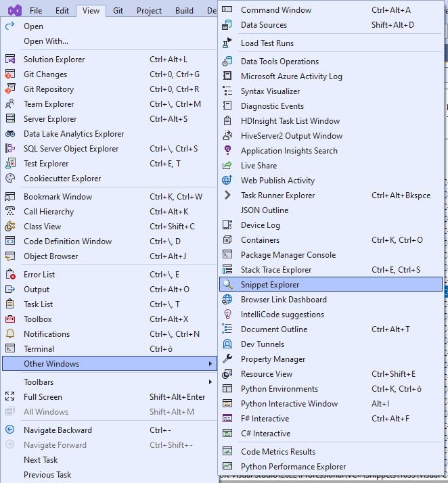448x483 pixels.
Task: Select Browser Link Dashboard entry
Action: coord(331,300)
